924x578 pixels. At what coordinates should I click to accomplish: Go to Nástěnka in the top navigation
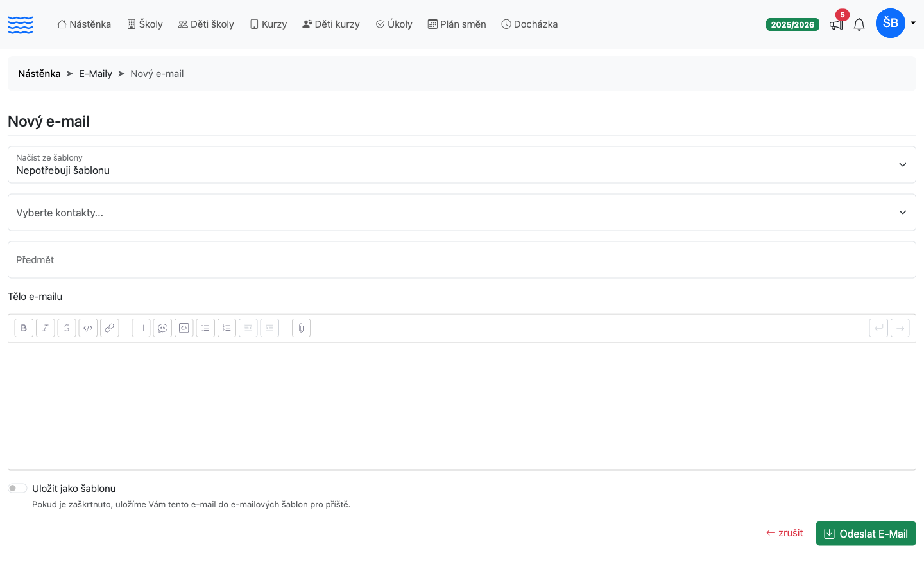click(x=84, y=24)
